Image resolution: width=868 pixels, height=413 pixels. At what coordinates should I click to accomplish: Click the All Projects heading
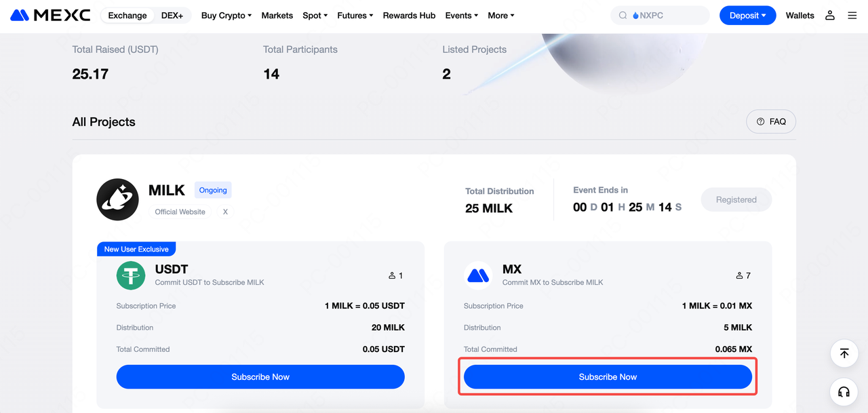pos(104,122)
